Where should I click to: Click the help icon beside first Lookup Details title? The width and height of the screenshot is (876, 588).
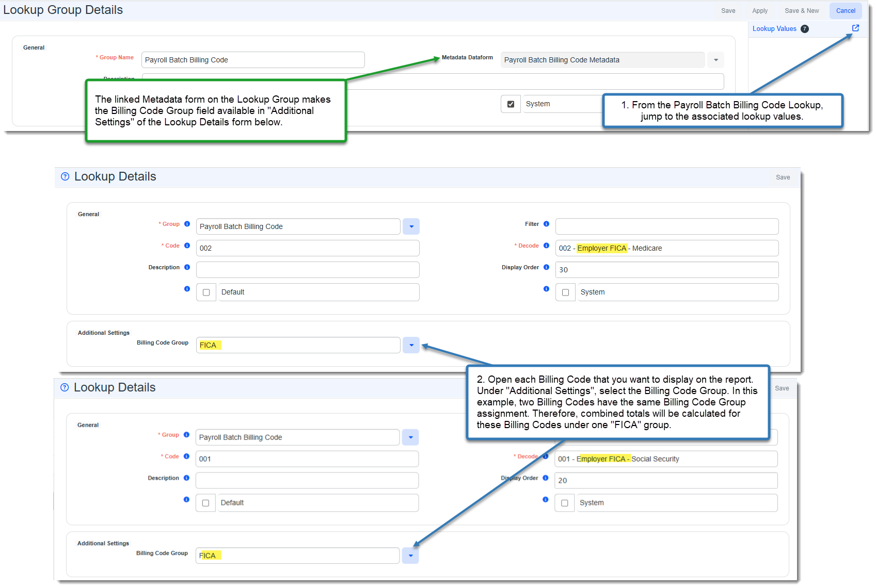point(65,176)
